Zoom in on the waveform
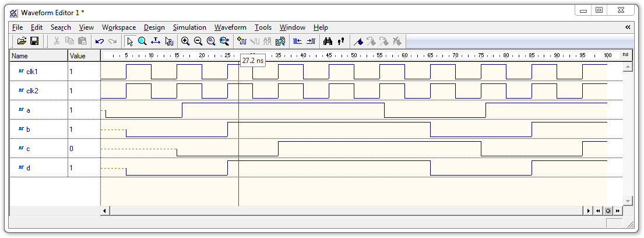 185,41
